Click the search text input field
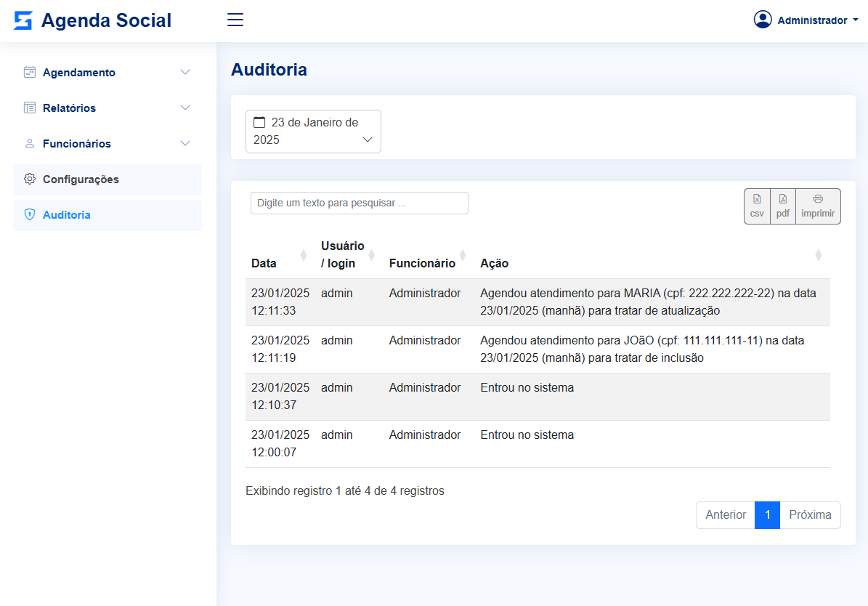Screen dimensions: 868x606 360,203
